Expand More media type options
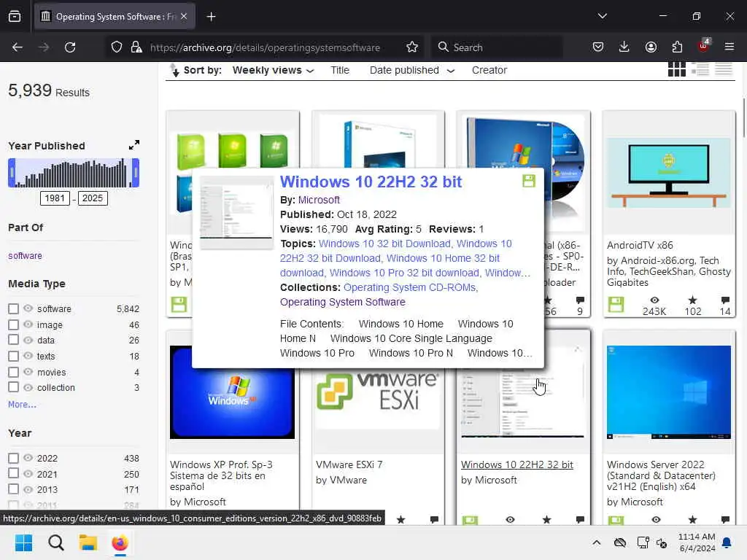This screenshot has width=747, height=560. (22, 404)
